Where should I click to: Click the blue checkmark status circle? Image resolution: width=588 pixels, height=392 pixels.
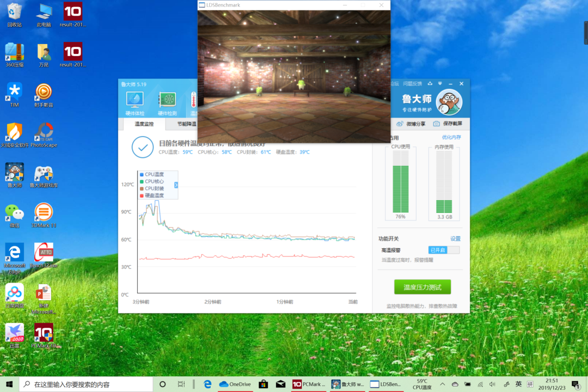[143, 147]
